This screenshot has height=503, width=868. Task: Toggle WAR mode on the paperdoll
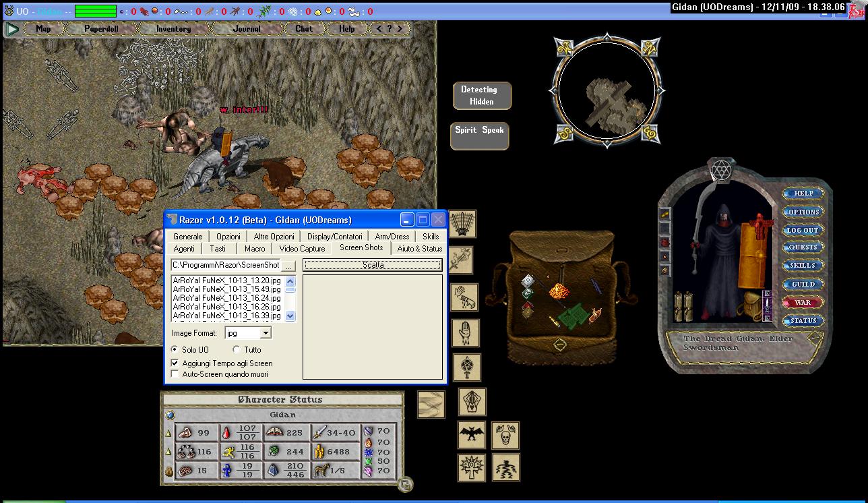(x=803, y=302)
